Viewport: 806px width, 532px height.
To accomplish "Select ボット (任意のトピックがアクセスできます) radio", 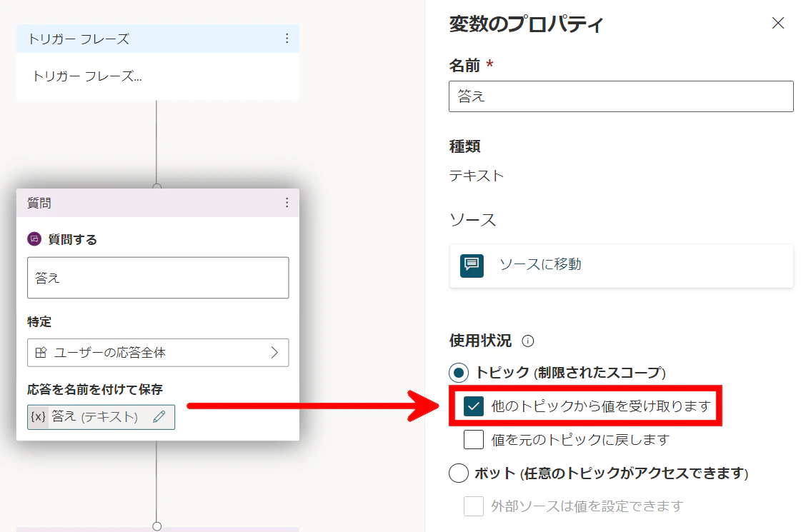I will [459, 473].
